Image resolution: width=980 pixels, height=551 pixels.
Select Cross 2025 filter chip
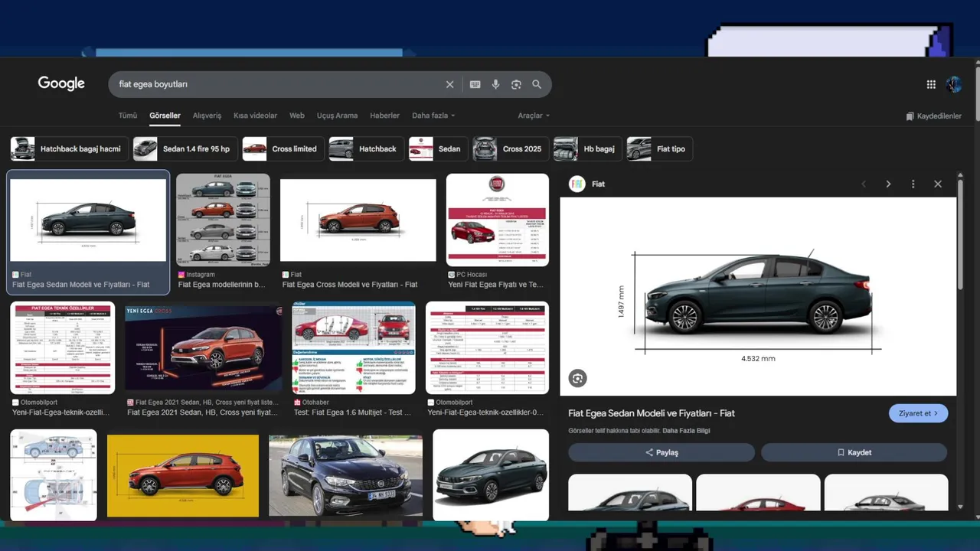pos(511,148)
